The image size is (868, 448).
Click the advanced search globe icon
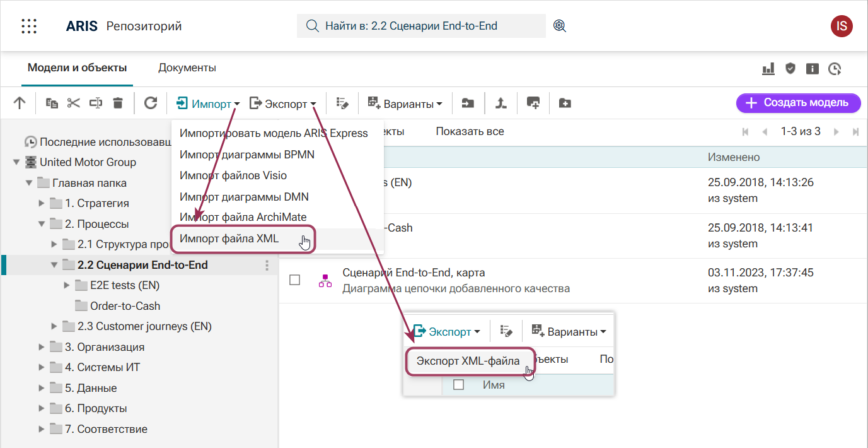coord(560,26)
